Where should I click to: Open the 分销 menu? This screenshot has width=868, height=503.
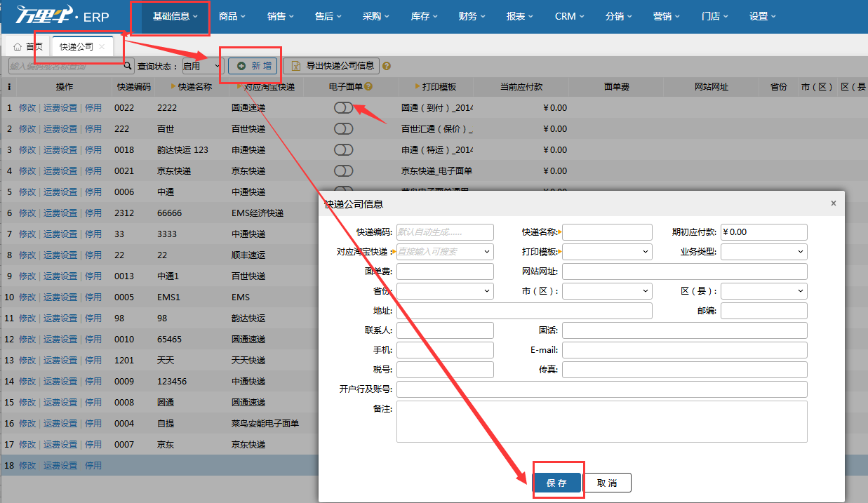click(617, 16)
